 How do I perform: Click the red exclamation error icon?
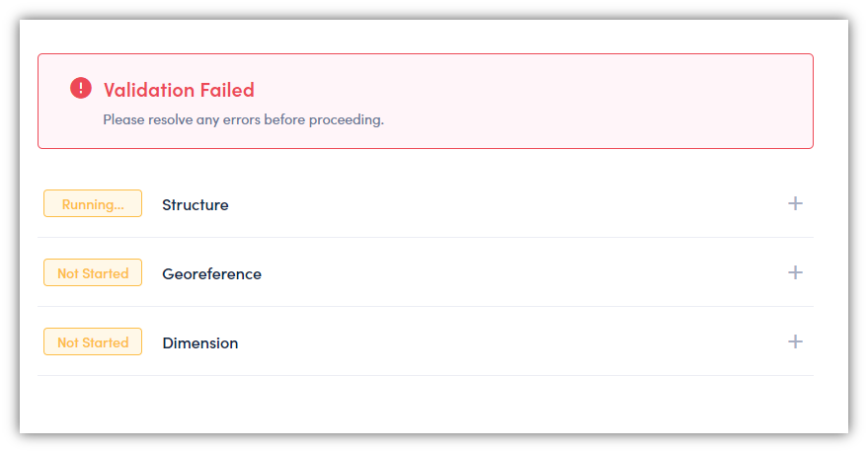pyautogui.click(x=81, y=88)
